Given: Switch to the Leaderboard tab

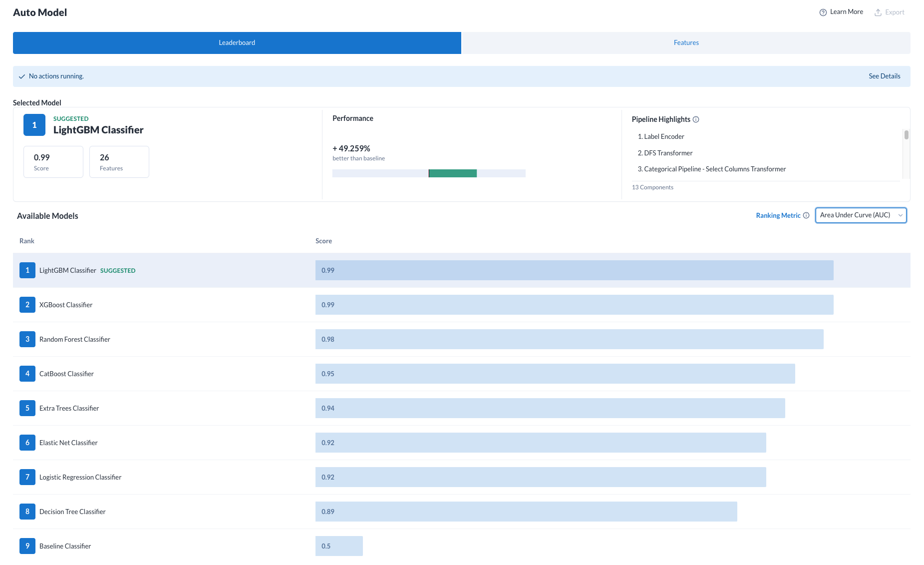Looking at the screenshot, I should (237, 42).
